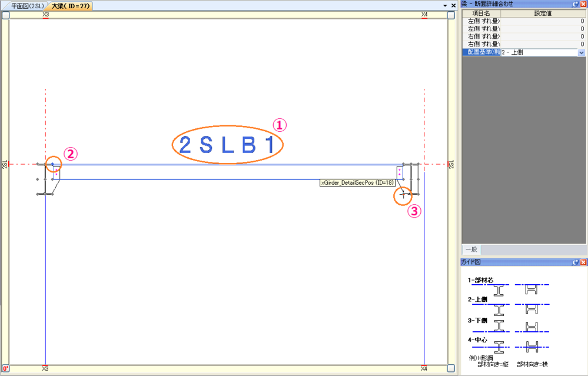Screen dimensions: 588x376
Task: Click the xGirder_DetailSecPos (ID=18) tooltip
Action: 357,182
